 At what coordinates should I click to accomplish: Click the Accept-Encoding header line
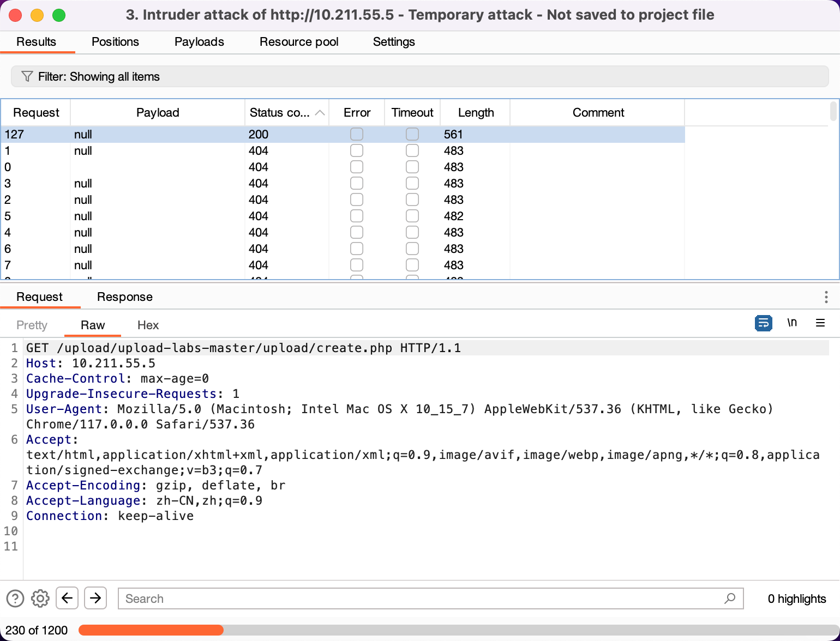tap(155, 485)
